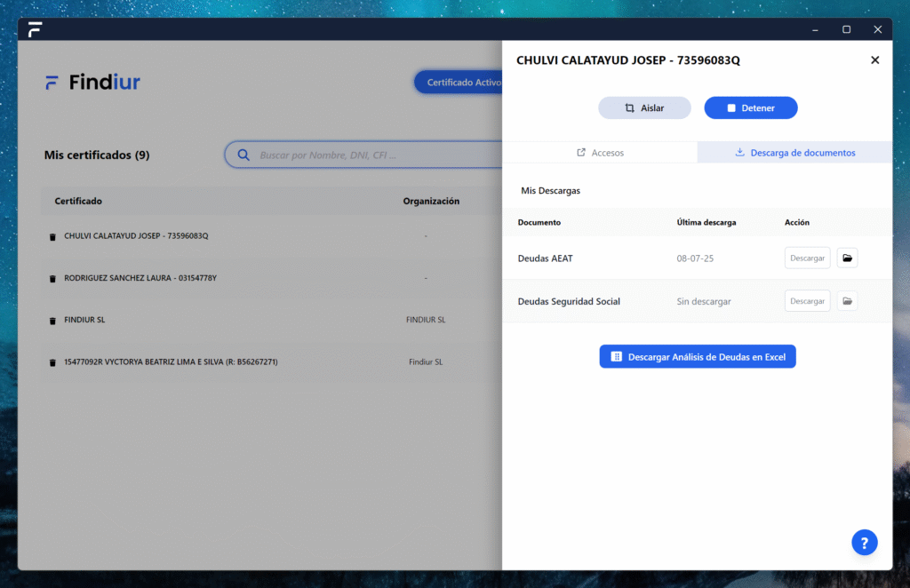Screen dimensions: 910x588
Task: Minimize the Findiur window
Action: (x=816, y=29)
